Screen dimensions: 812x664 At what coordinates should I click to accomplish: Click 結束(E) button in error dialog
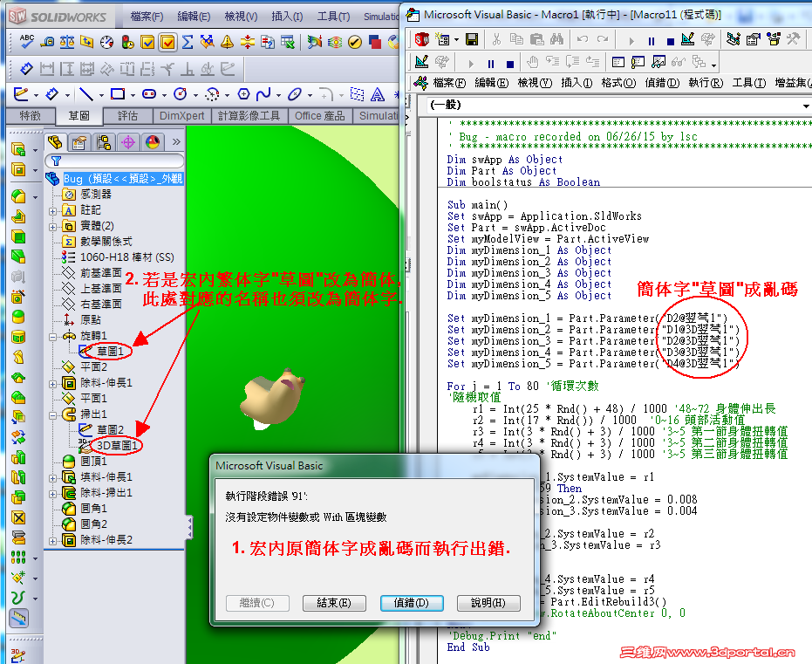point(334,603)
